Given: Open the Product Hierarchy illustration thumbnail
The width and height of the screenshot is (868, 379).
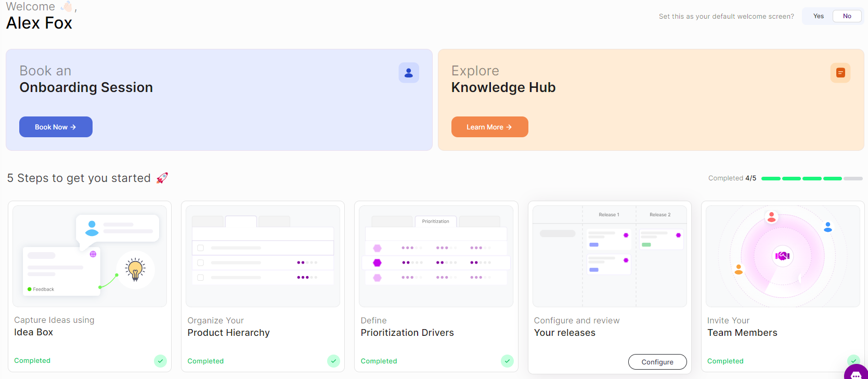Looking at the screenshot, I should tap(263, 256).
